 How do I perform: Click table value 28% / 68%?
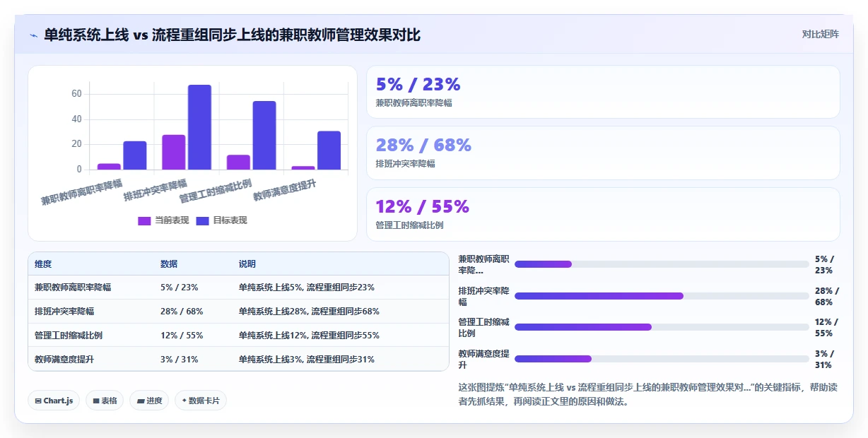[x=182, y=312]
